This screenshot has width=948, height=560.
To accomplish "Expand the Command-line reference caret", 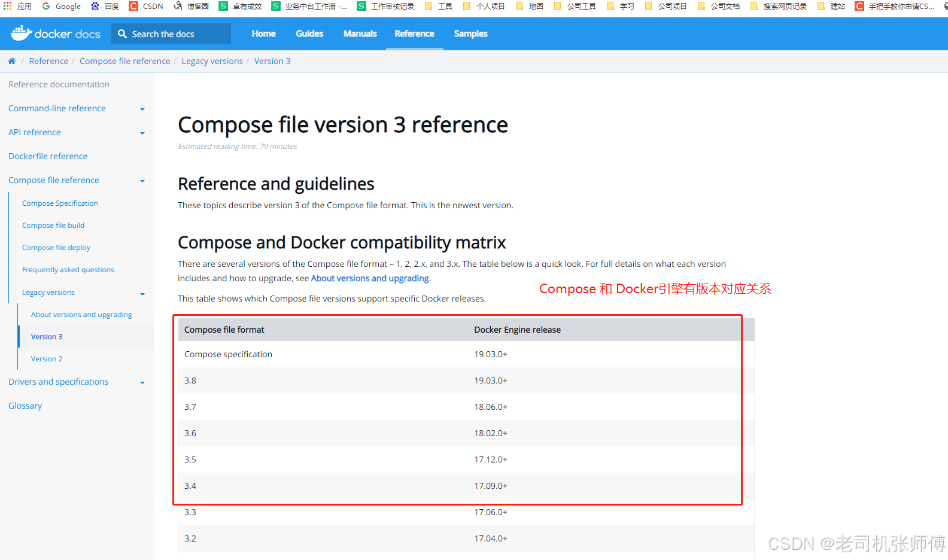I will tap(142, 109).
